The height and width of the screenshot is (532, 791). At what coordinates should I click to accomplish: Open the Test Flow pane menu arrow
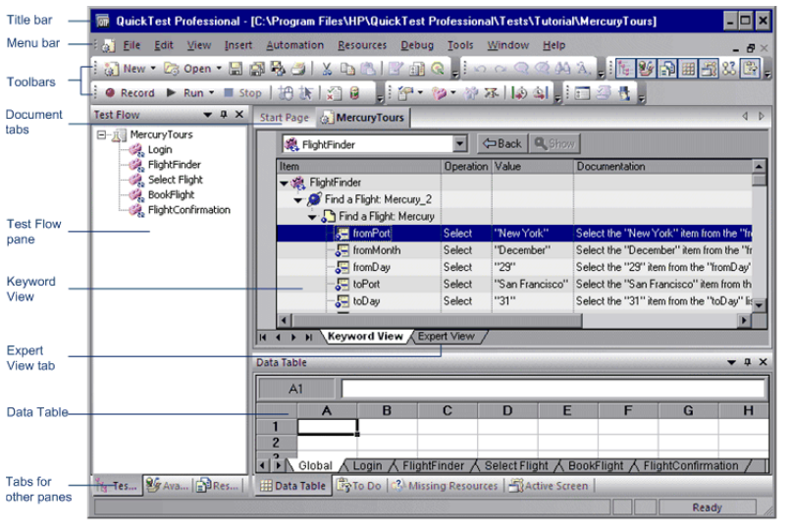pos(207,115)
